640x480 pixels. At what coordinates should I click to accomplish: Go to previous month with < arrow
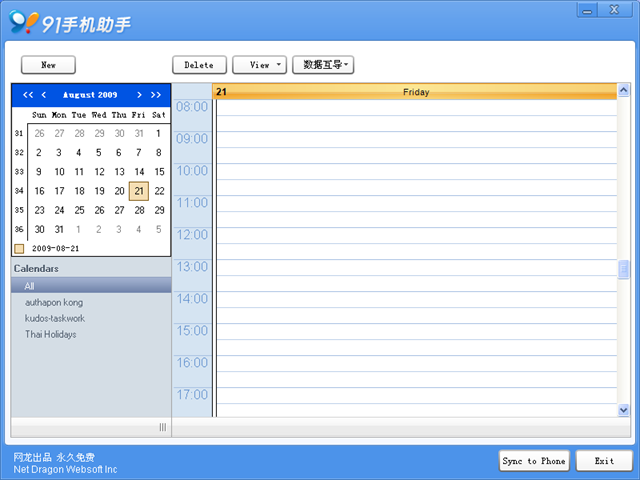(x=44, y=95)
